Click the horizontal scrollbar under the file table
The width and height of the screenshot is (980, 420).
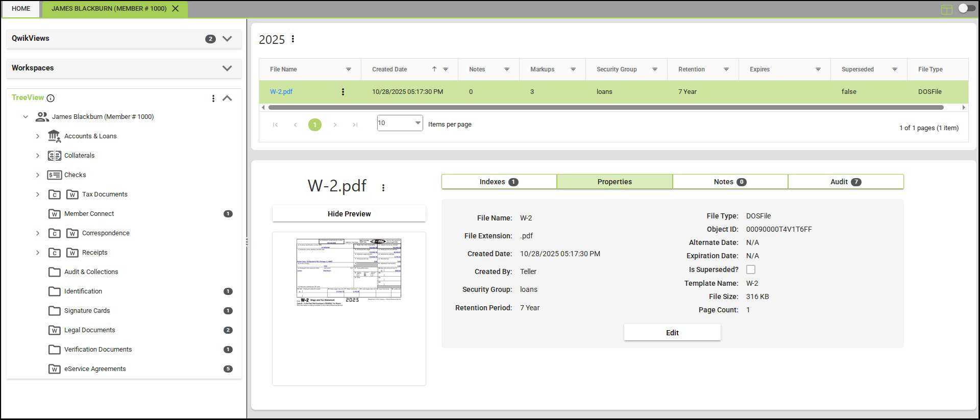[x=605, y=108]
